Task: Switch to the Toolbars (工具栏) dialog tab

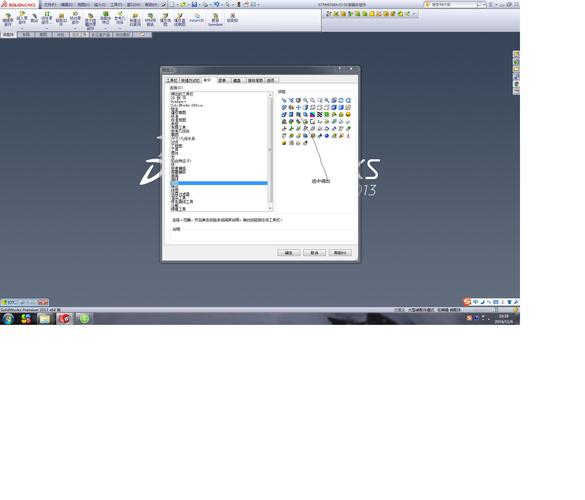Action: [x=172, y=80]
